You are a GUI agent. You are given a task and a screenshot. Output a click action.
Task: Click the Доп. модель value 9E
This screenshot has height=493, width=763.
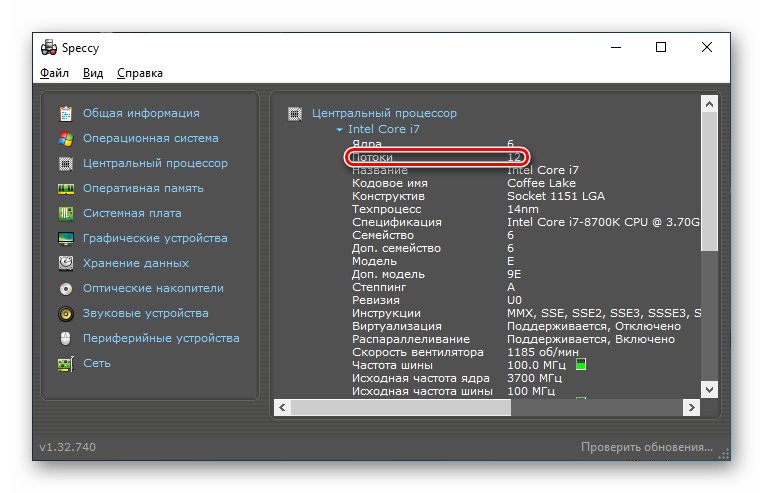pyautogui.click(x=514, y=274)
